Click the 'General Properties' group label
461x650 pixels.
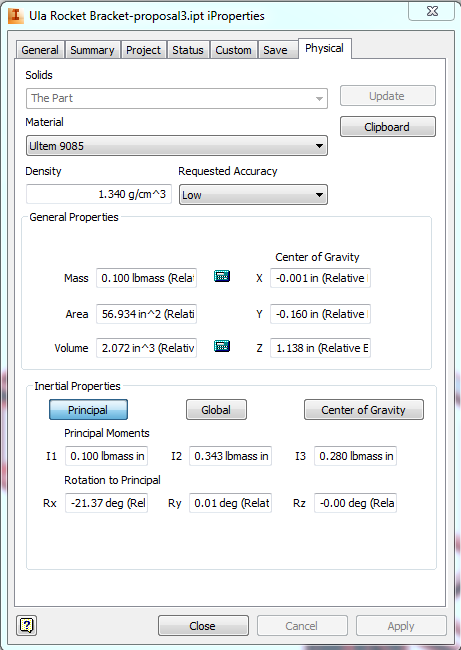pos(74,217)
